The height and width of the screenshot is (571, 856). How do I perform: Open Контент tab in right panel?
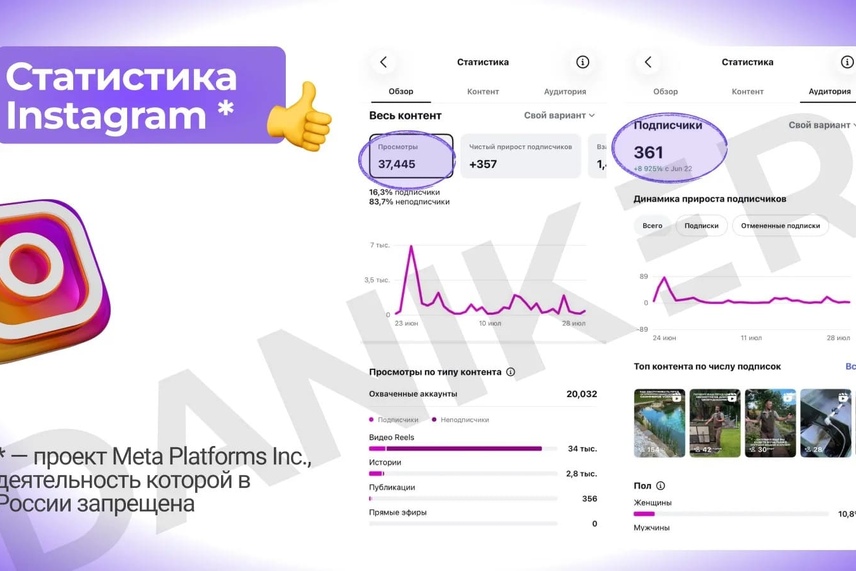pos(747,91)
